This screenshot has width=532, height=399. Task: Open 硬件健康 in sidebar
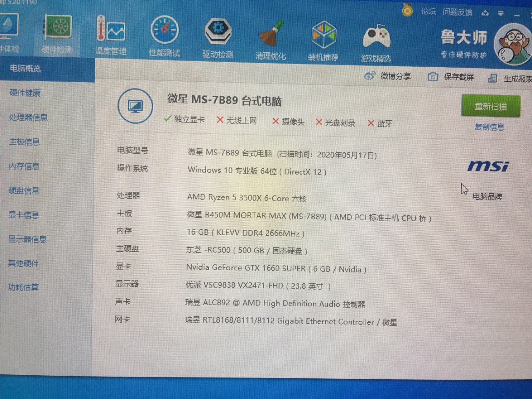25,93
